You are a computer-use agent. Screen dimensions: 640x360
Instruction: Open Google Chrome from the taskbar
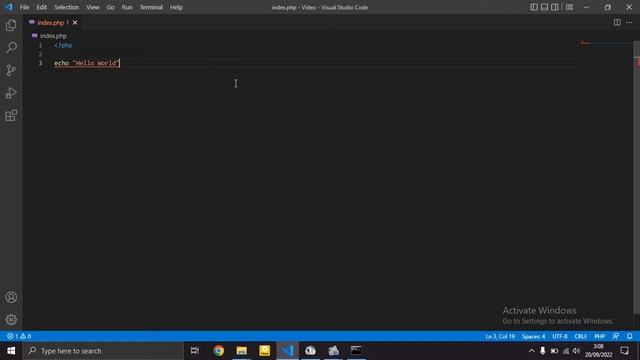click(x=218, y=351)
